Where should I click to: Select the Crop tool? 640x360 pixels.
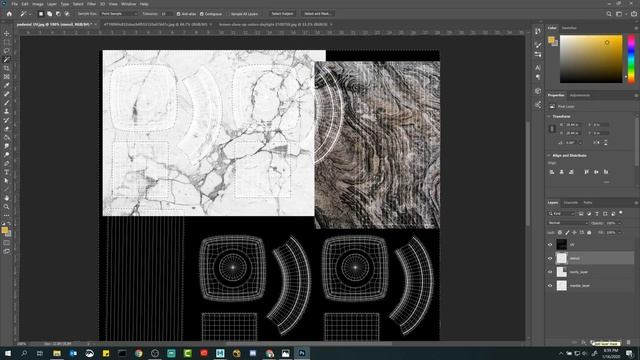(x=6, y=68)
